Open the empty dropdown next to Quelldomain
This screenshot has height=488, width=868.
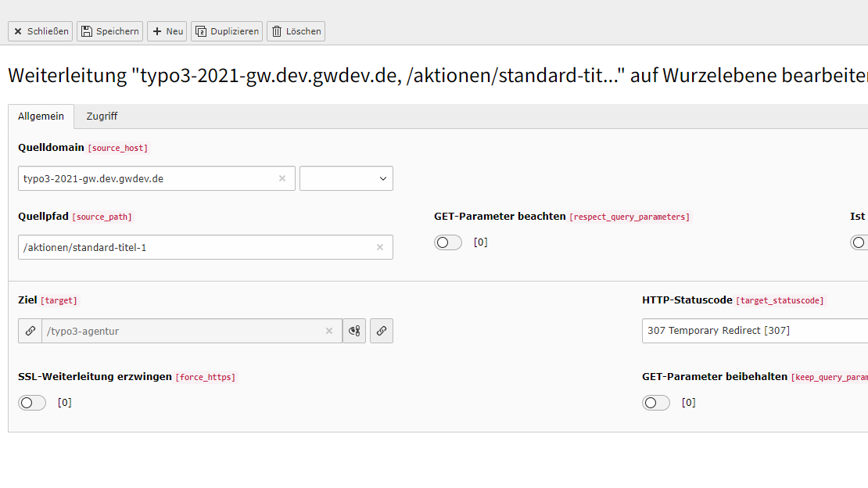[346, 178]
